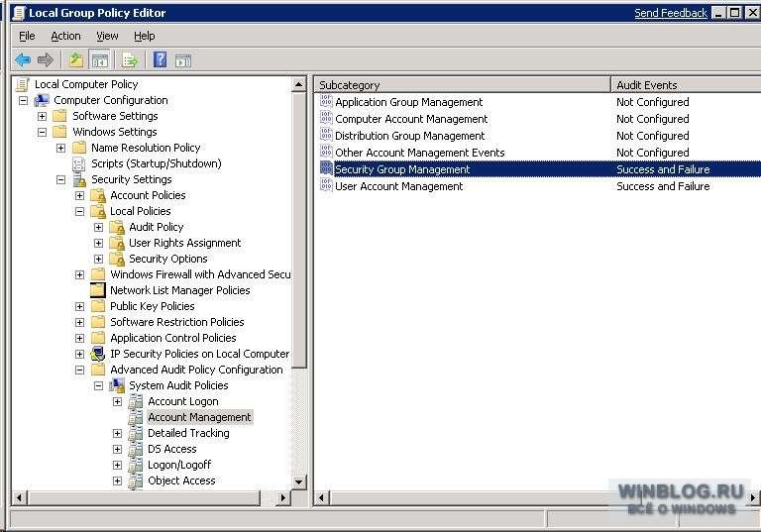The height and width of the screenshot is (532, 761).
Task: Click the Local Group Policy Editor title icon
Action: tap(19, 13)
